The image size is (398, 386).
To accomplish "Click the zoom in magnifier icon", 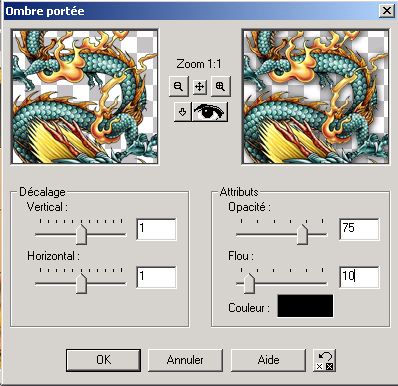I will [220, 87].
